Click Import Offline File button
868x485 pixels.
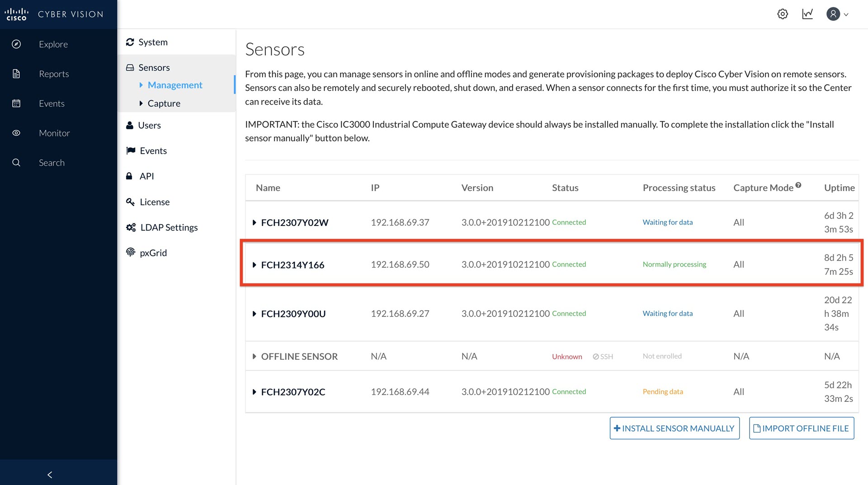tap(802, 428)
